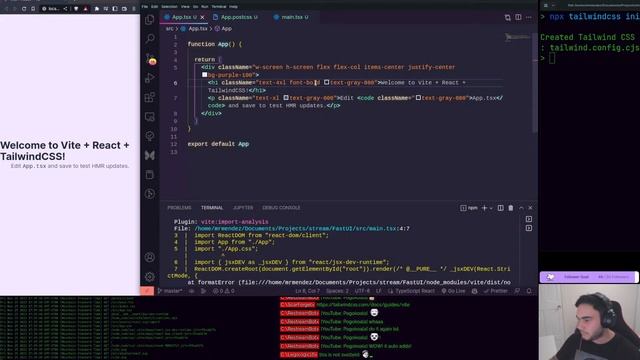Screen dimensions: 640x360
Task: Open the Edit menu
Action: pos(154,7)
